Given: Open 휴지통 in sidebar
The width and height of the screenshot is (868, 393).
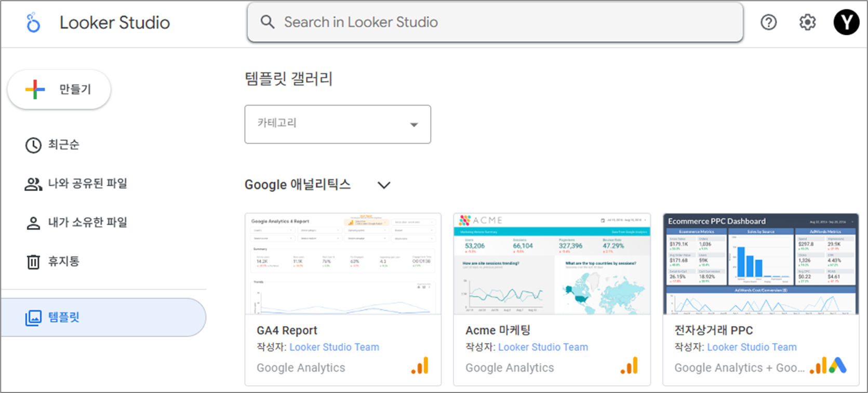Looking at the screenshot, I should 64,261.
